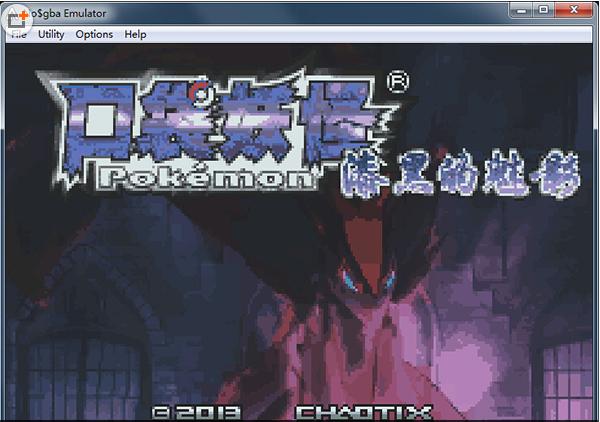Click the creature's glowing blue eyes
Image resolution: width=600 pixels, height=422 pixels.
368,281
